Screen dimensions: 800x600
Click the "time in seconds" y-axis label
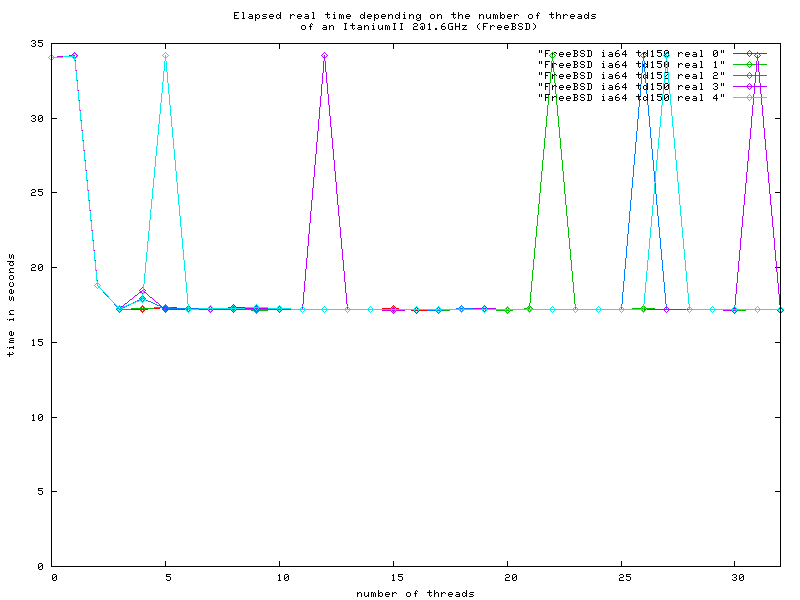[10, 305]
